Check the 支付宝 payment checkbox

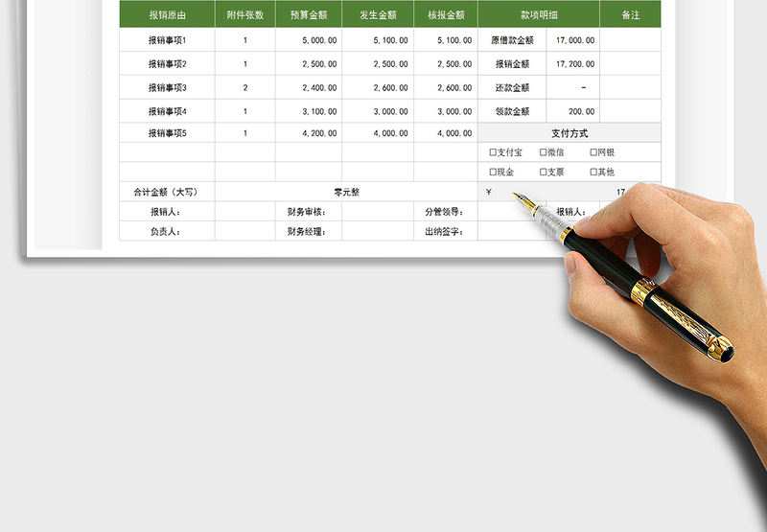click(493, 152)
